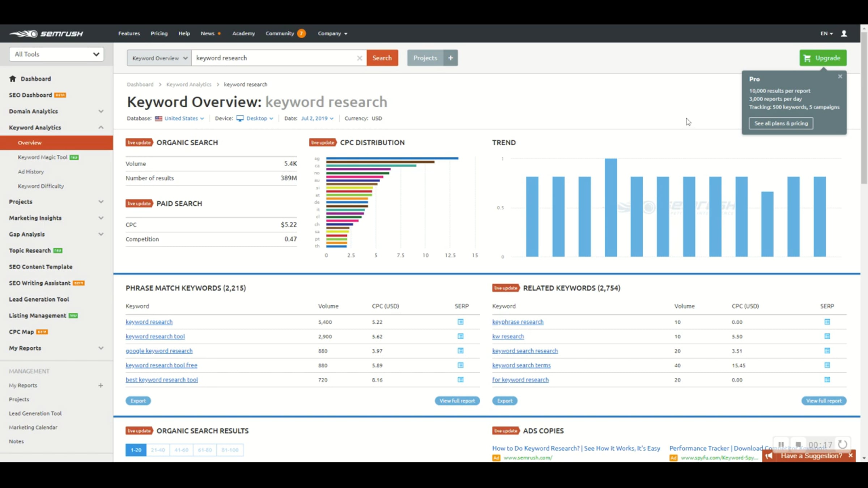Click the page vertical scrollbar thumb
This screenshot has height=488, width=868.
(x=864, y=108)
